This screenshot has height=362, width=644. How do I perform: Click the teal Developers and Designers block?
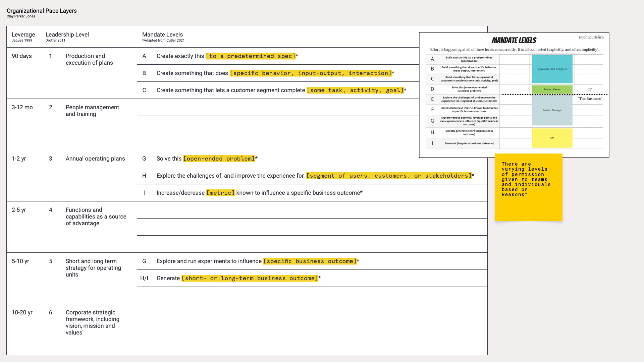tap(552, 69)
